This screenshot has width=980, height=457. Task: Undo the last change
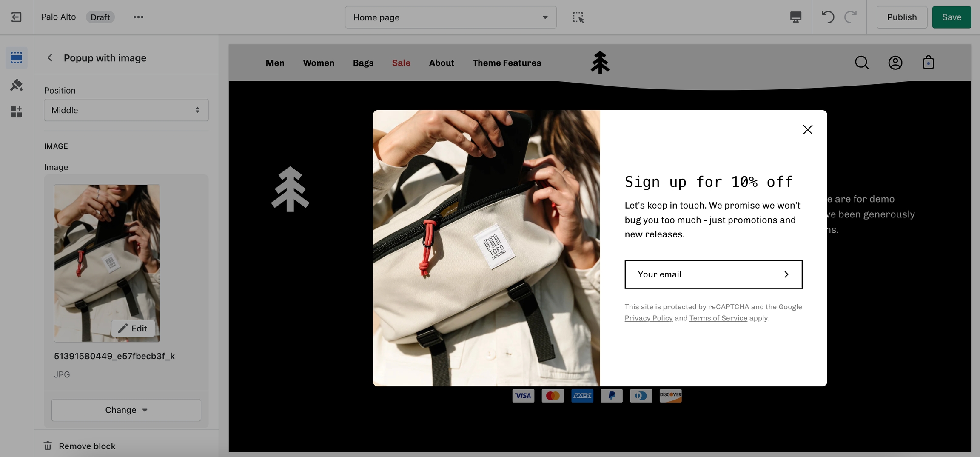point(828,17)
